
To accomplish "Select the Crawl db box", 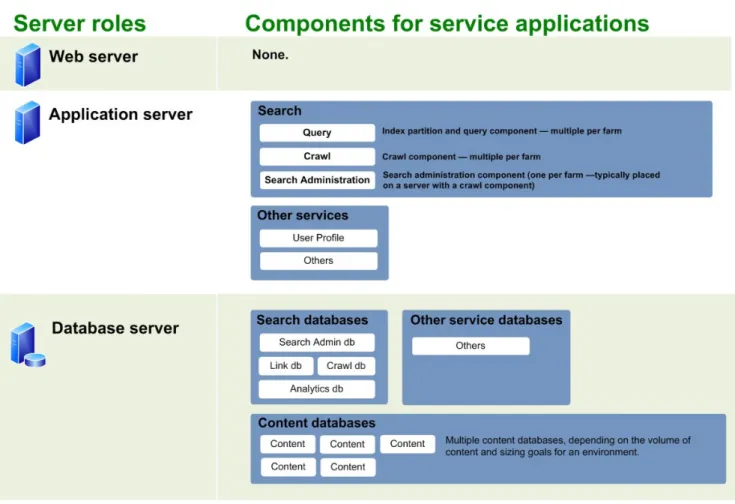I will point(346,366).
